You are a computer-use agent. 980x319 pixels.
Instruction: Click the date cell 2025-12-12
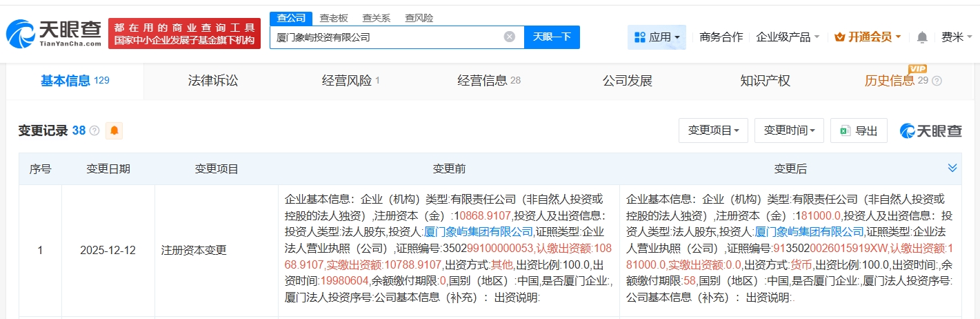tap(108, 250)
